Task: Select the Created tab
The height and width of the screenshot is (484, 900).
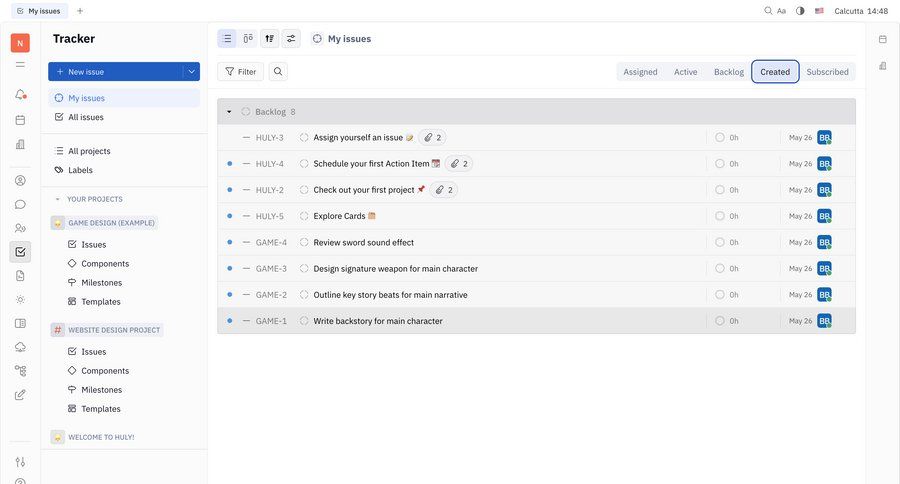Action: click(x=775, y=72)
